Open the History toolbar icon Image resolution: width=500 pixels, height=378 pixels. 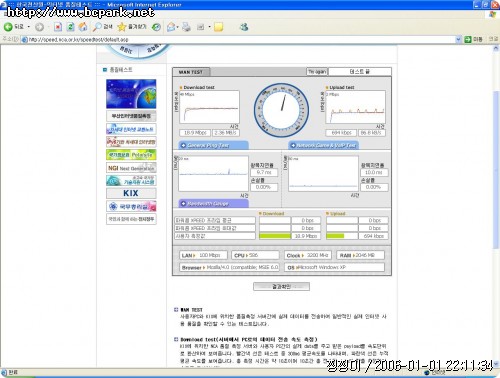click(x=156, y=27)
